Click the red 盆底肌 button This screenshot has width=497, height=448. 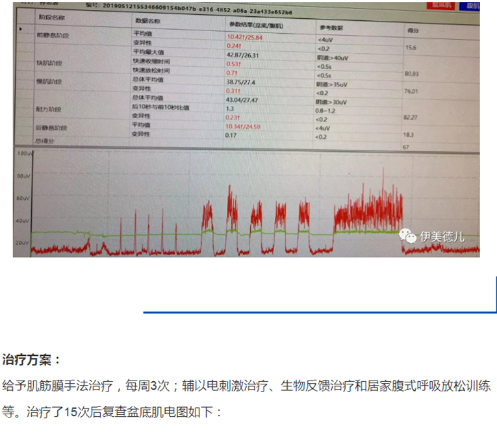[442, 5]
